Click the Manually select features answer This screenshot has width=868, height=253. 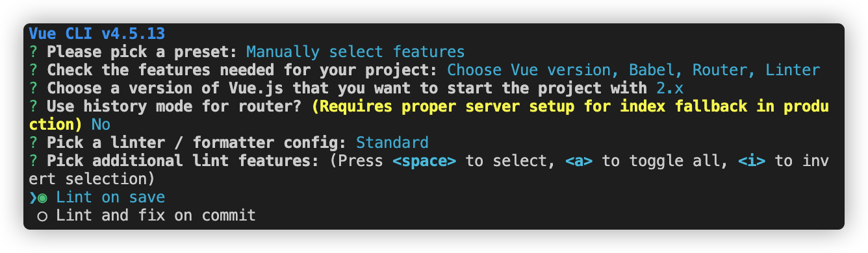coord(355,52)
